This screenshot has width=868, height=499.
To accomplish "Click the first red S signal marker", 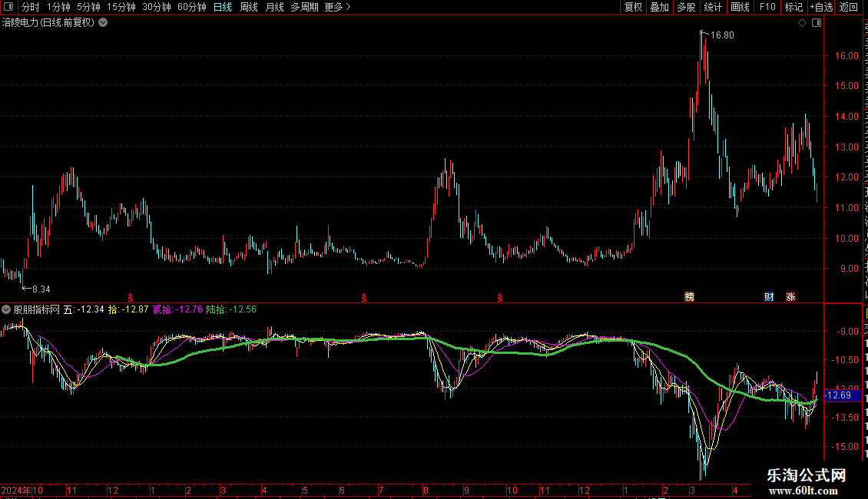I will [131, 298].
